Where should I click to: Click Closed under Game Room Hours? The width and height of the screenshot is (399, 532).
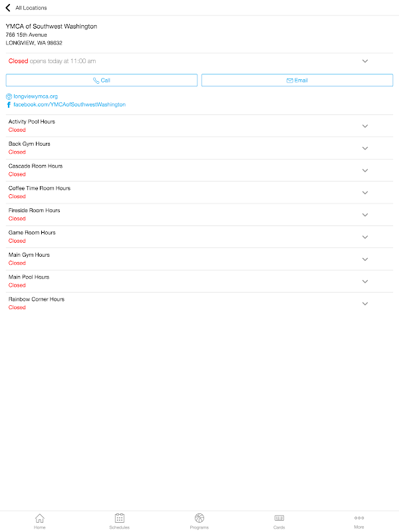[17, 241]
